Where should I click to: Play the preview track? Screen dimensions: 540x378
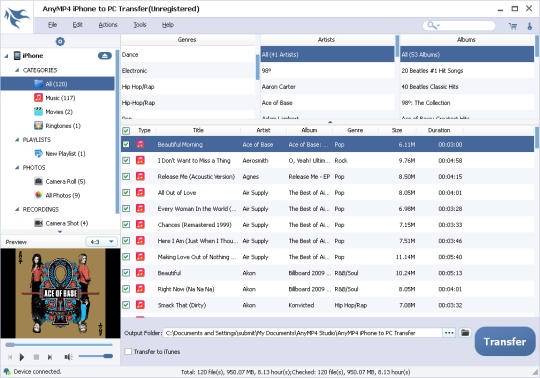coord(22,357)
